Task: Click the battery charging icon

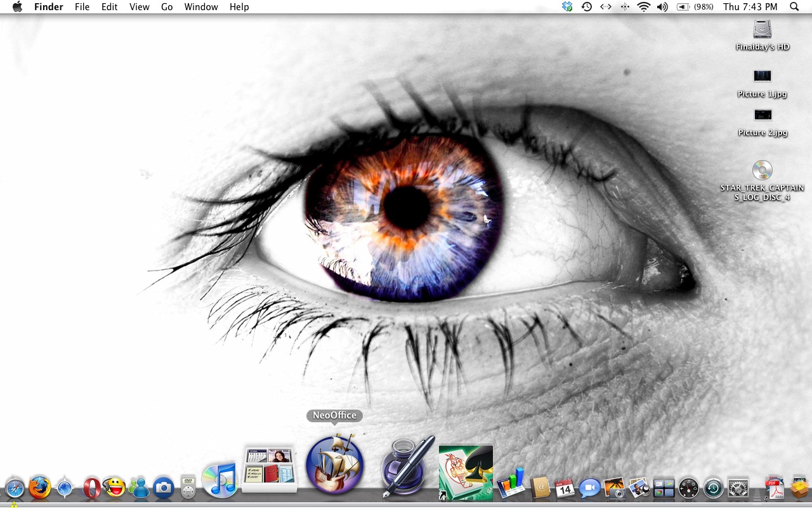Action: [684, 7]
